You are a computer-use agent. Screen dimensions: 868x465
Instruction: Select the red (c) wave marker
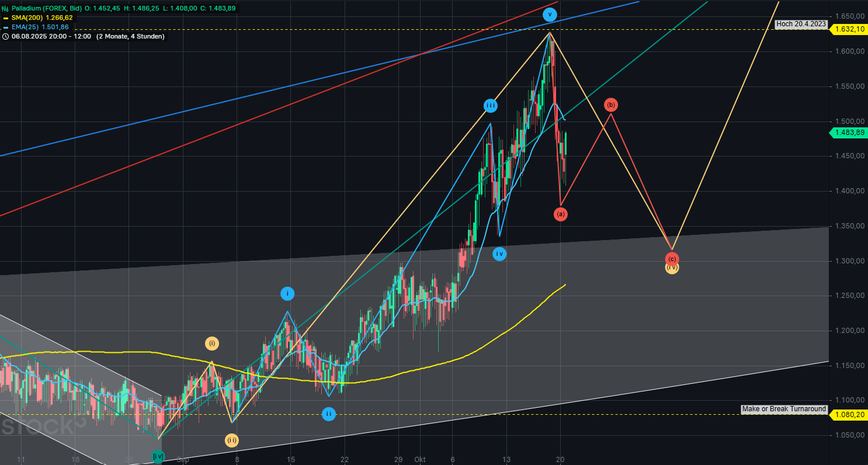coord(672,259)
